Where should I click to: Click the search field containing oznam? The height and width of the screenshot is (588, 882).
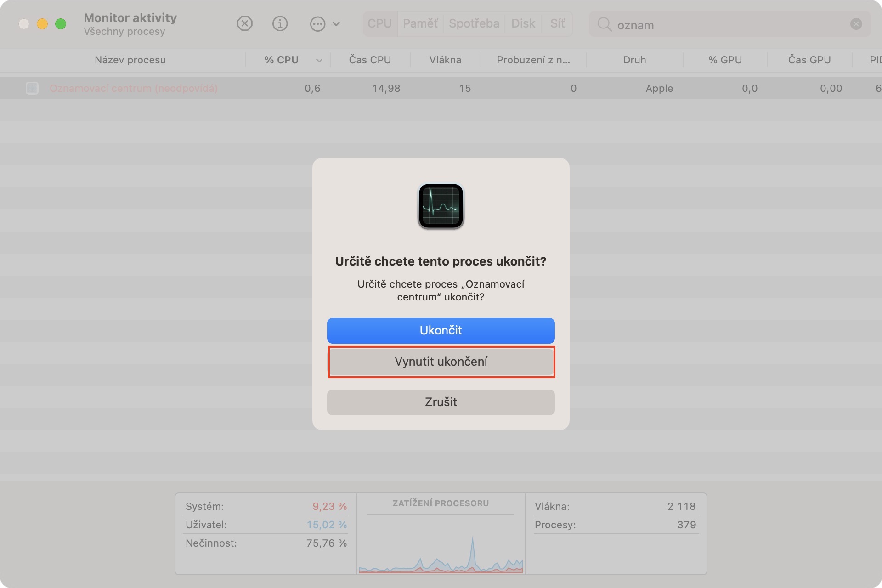(x=730, y=25)
